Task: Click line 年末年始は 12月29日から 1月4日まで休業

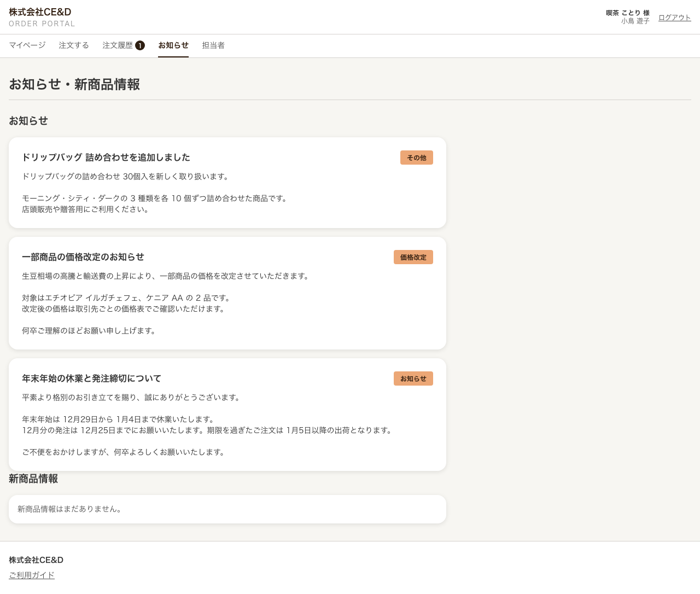Action: pyautogui.click(x=120, y=420)
